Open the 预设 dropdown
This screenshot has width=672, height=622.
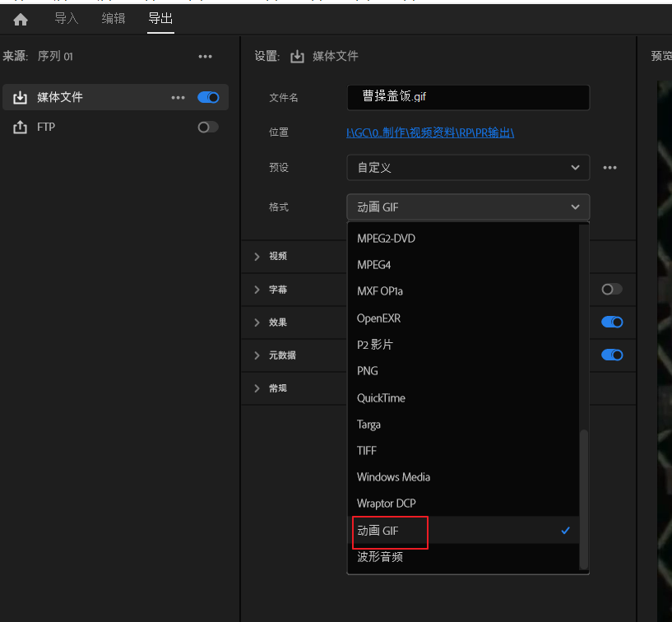468,168
